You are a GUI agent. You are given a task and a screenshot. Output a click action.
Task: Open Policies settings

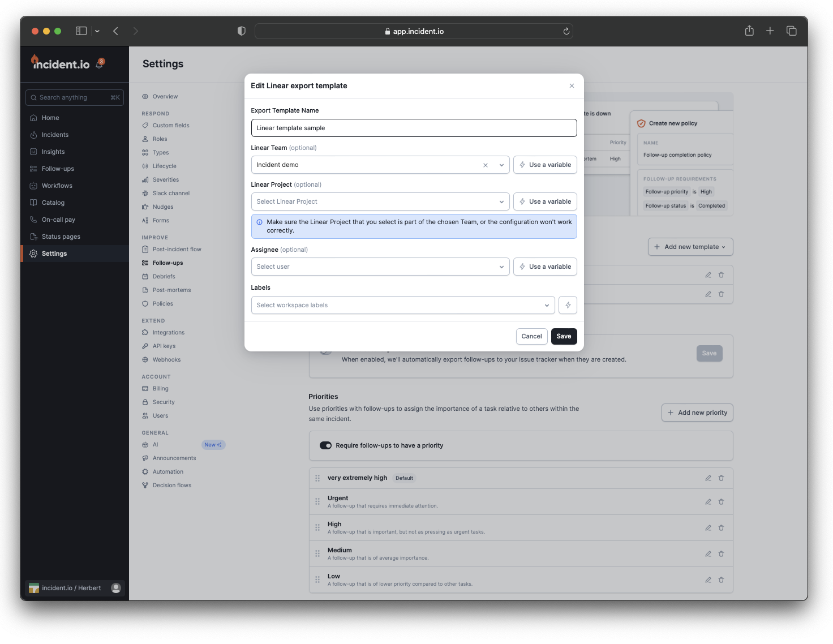point(163,304)
